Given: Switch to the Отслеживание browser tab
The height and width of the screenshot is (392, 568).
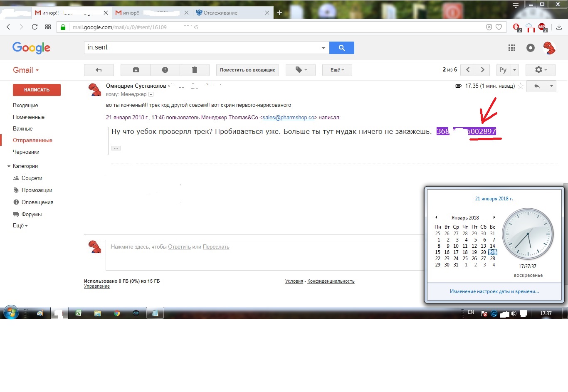Looking at the screenshot, I should (x=220, y=13).
